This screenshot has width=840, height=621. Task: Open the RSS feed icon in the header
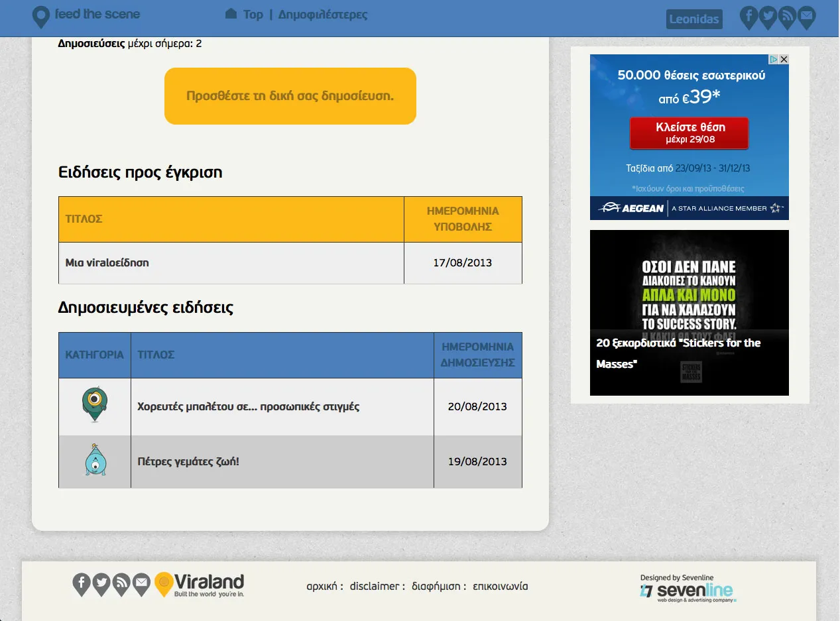(787, 18)
